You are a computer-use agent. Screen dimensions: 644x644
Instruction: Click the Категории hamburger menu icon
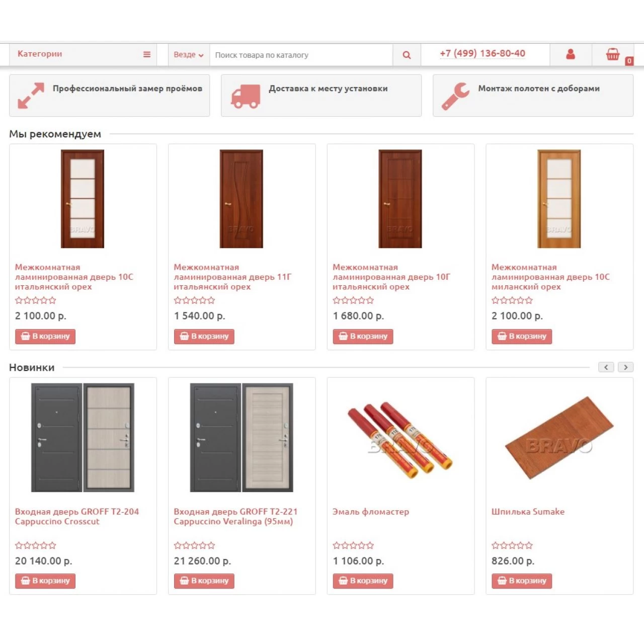click(x=147, y=54)
